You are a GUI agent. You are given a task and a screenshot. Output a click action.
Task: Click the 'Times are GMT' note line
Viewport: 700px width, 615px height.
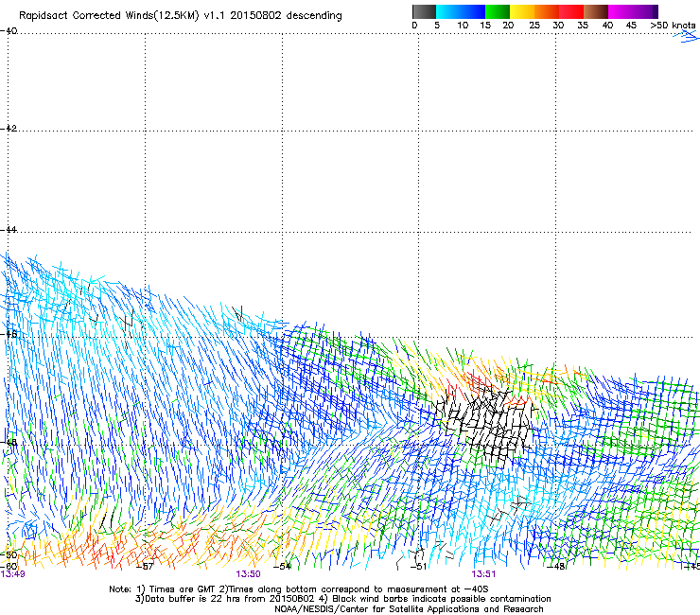pos(299,589)
